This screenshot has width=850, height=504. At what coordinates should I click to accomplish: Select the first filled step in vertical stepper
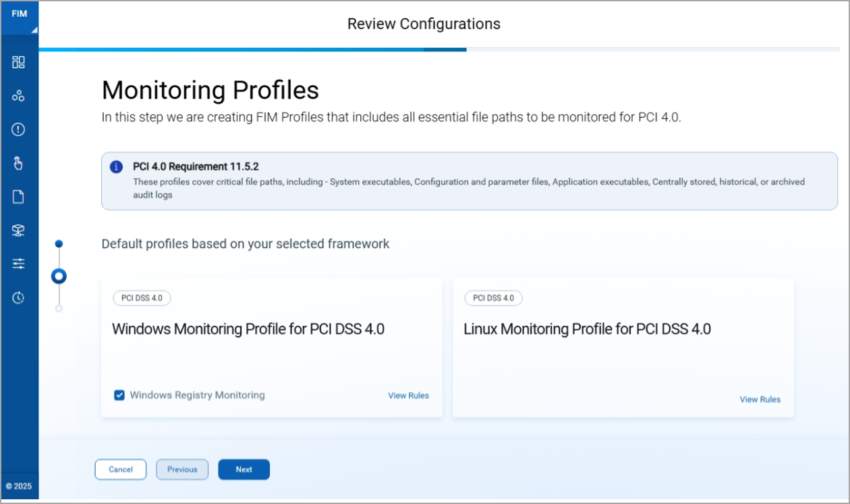tap(59, 244)
